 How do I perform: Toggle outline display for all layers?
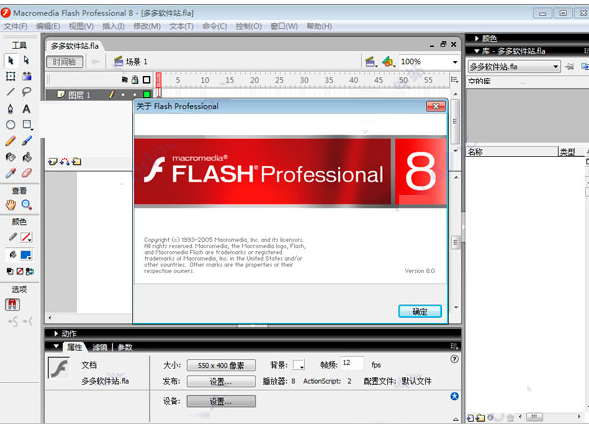point(146,80)
